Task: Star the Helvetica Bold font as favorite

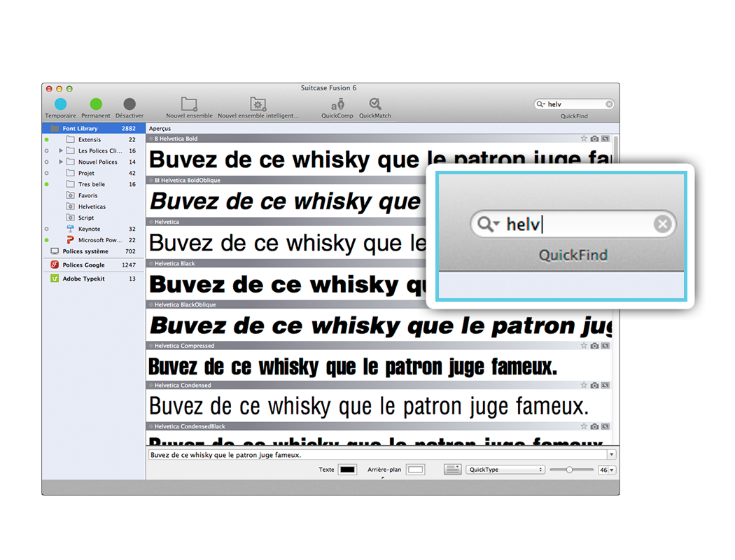Action: tap(584, 138)
